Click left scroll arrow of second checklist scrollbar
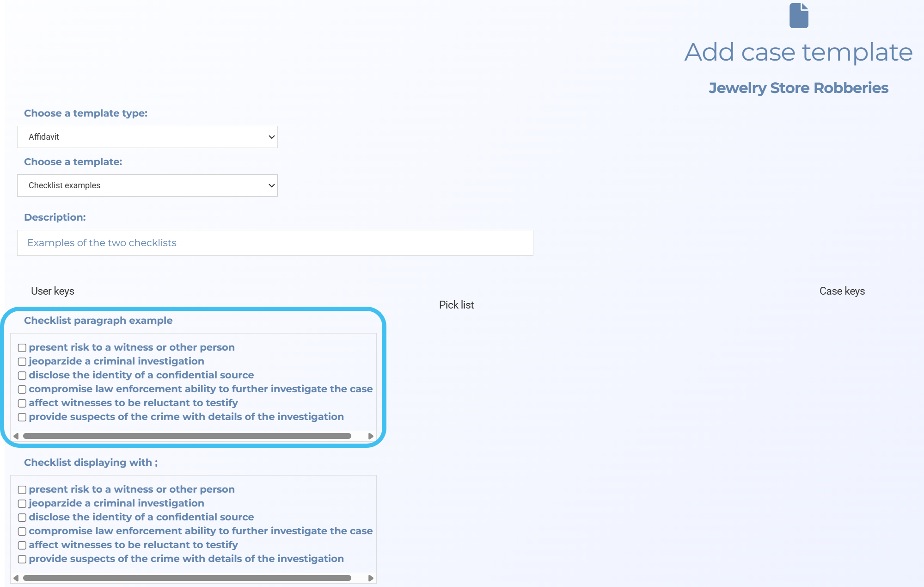The width and height of the screenshot is (924, 587). point(16,578)
